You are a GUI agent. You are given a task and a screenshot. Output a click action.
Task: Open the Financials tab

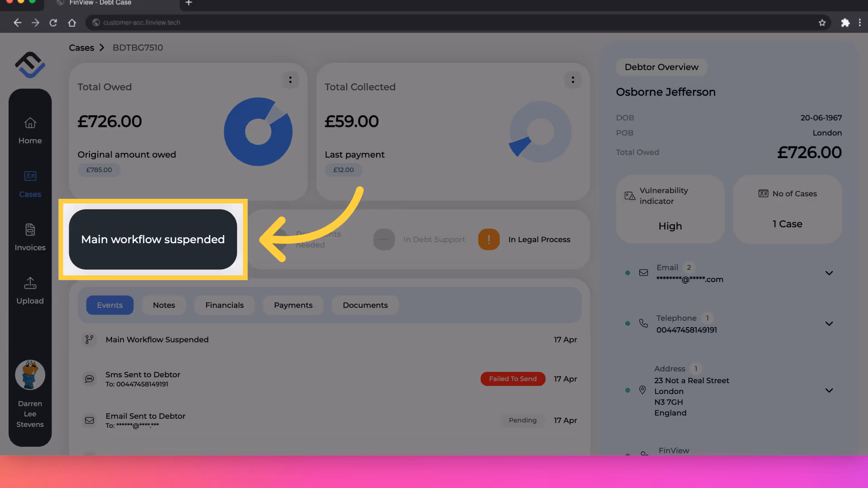click(x=224, y=305)
